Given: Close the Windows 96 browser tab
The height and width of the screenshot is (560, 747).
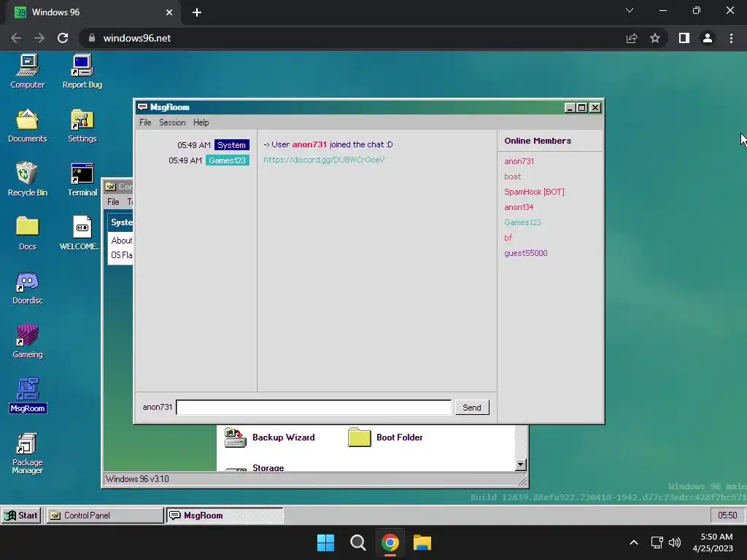Looking at the screenshot, I should pos(169,12).
